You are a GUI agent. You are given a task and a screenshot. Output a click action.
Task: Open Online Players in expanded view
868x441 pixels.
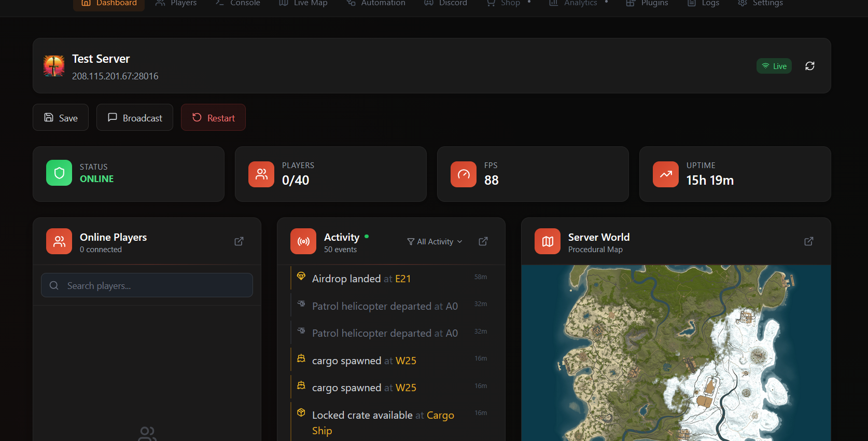point(239,241)
